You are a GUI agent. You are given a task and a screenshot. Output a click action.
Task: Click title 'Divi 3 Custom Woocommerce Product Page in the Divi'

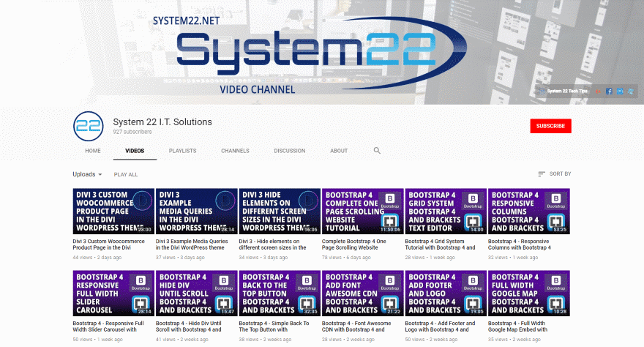click(108, 245)
